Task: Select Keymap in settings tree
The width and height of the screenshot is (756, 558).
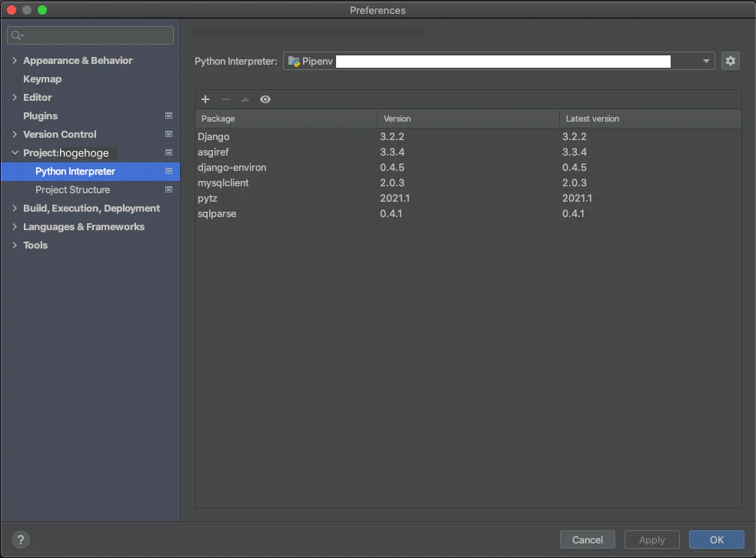Action: (42, 79)
